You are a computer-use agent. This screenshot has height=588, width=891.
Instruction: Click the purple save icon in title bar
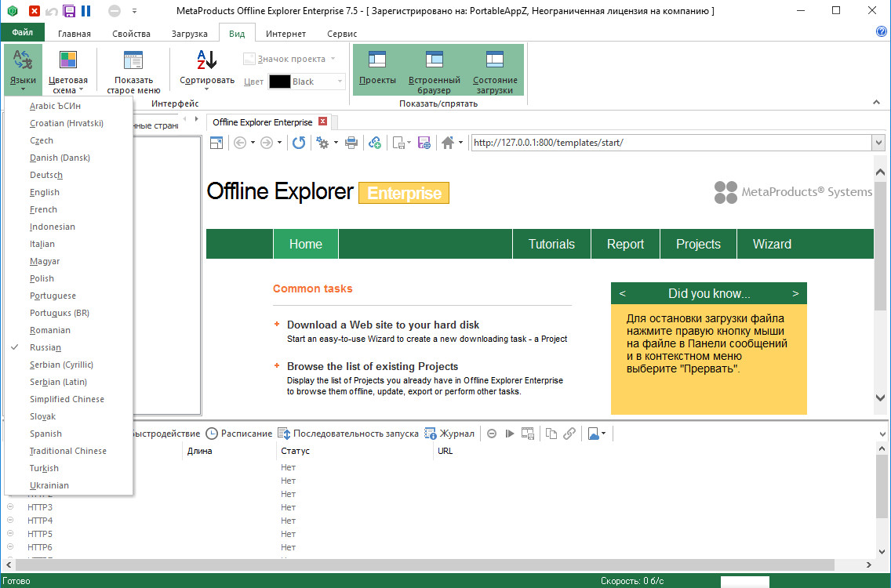[x=69, y=11]
